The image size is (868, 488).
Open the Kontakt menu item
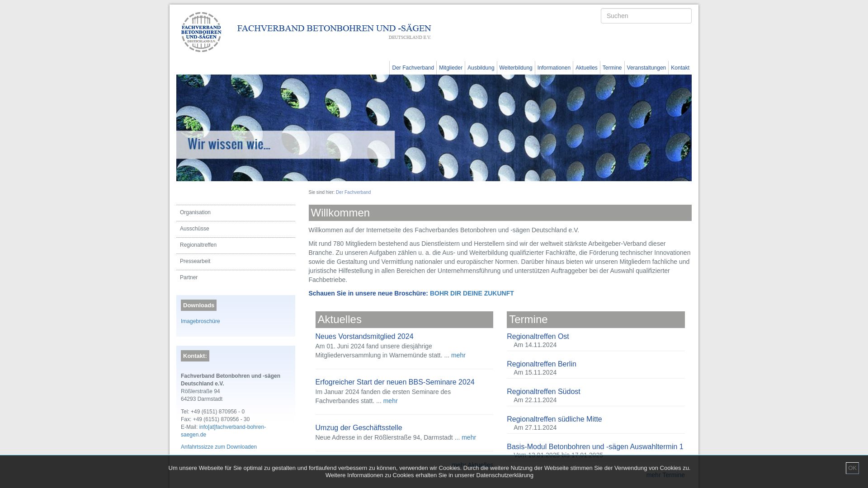680,68
